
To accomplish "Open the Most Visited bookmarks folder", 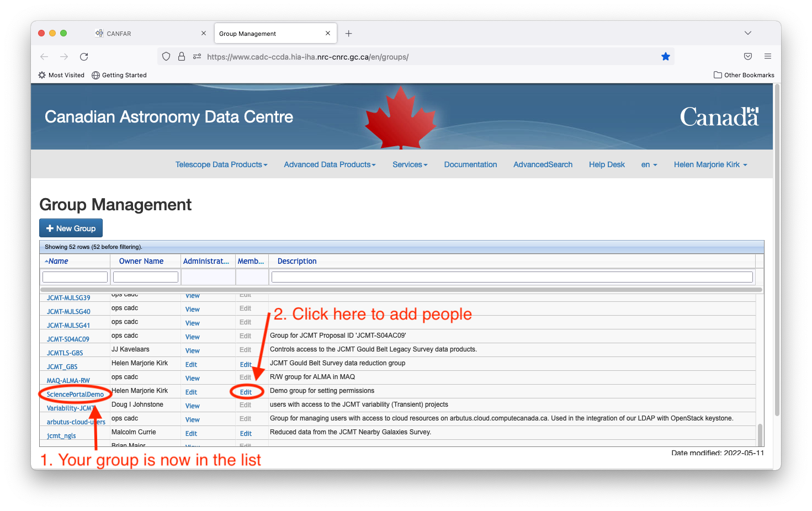I will pyautogui.click(x=61, y=75).
